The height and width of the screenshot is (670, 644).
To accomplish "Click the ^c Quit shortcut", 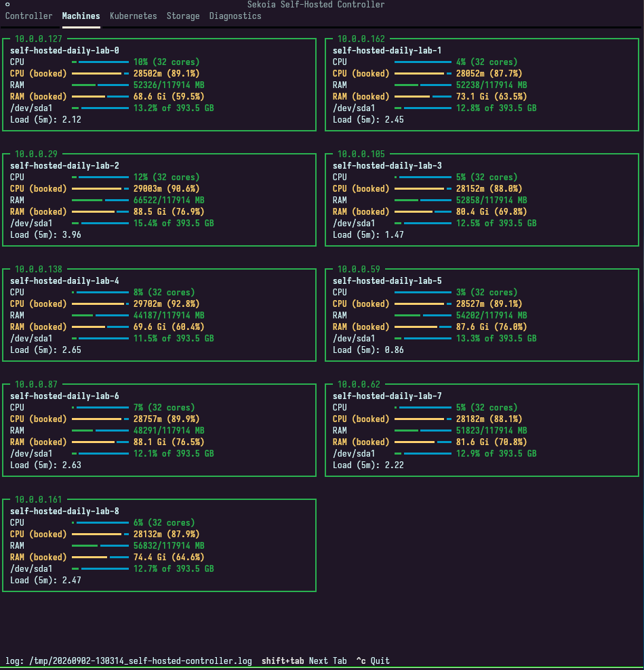I will [373, 661].
